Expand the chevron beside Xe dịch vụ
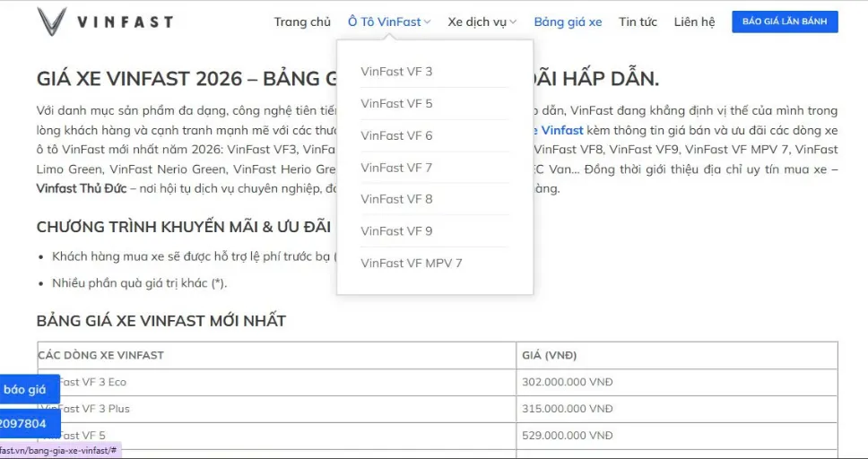The image size is (868, 459). 513,22
